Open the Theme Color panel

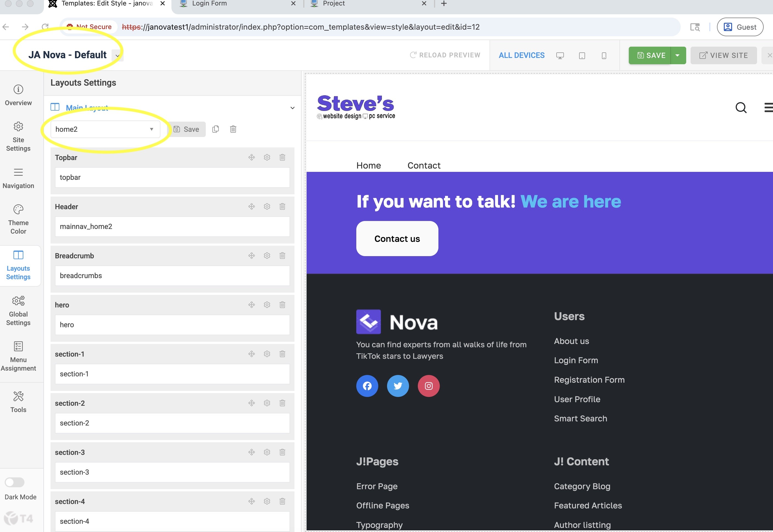pyautogui.click(x=18, y=219)
